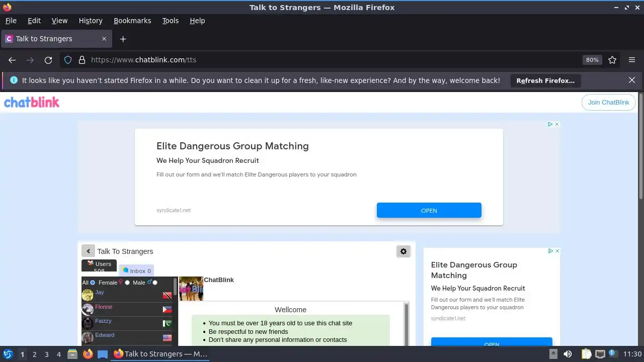This screenshot has width=644, height=362.
Task: Click the Refresh Firefox… button
Action: [545, 80]
